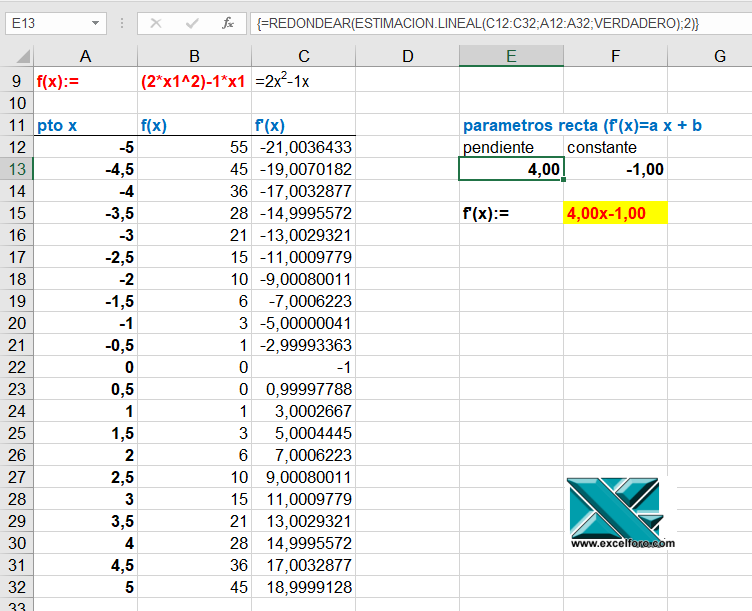Select the 'constante' label cell
This screenshot has height=611, width=752.
tap(615, 147)
